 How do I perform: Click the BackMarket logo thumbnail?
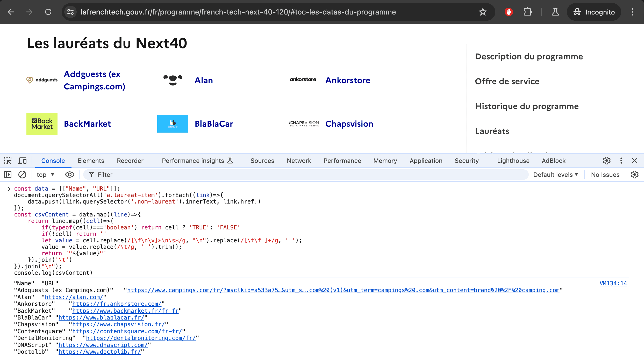[x=42, y=124]
